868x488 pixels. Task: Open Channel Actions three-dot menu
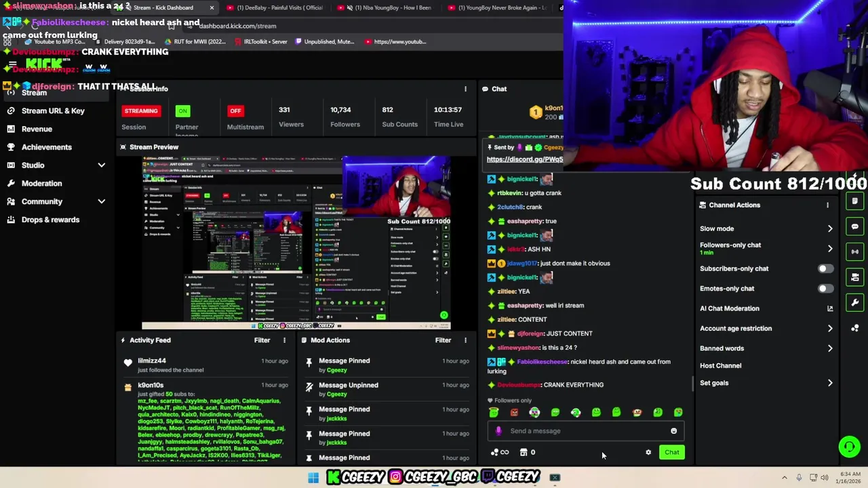(x=827, y=205)
